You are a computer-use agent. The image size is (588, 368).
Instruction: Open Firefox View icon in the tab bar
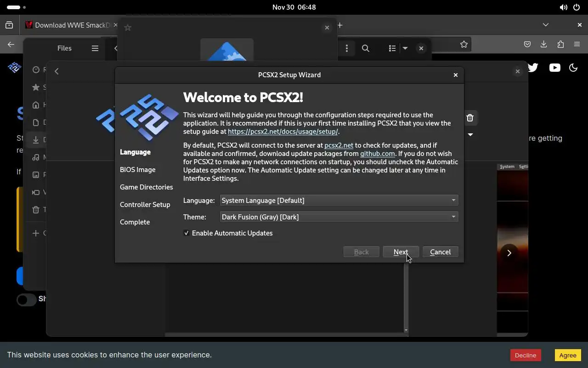9,25
